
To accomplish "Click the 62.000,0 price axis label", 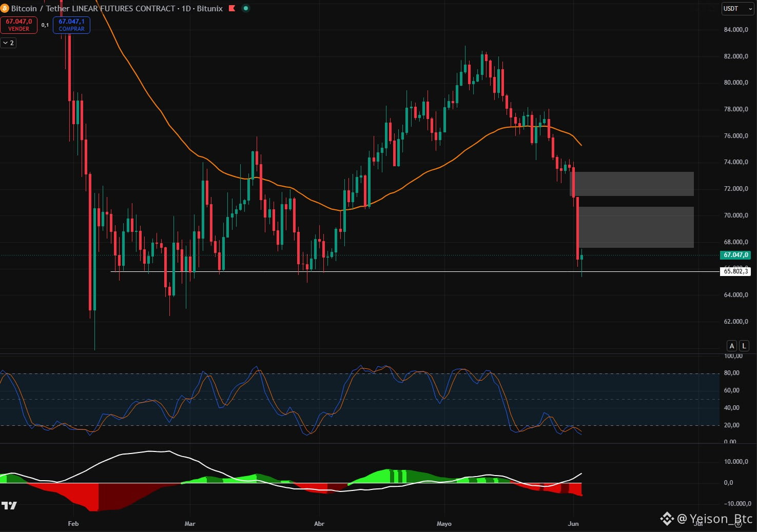I will click(736, 322).
